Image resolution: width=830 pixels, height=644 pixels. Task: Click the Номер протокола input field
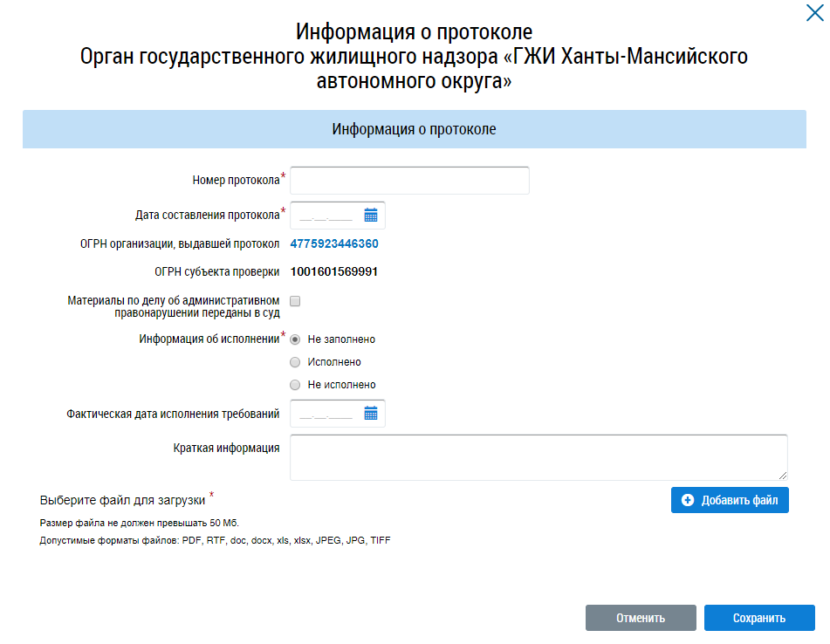click(x=409, y=181)
